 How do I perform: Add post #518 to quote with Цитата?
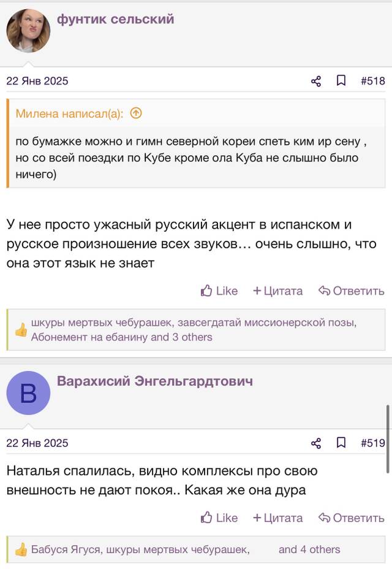tap(278, 291)
